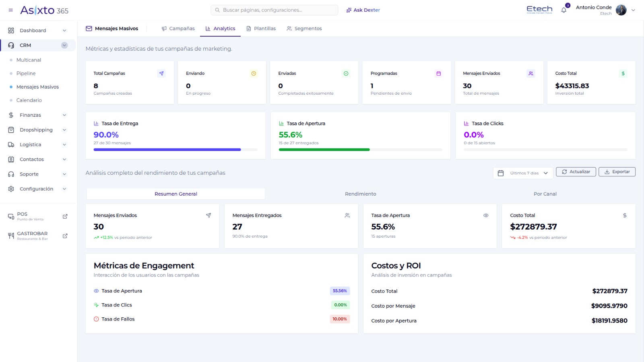
Task: Click the Total Campañas send icon
Action: coord(161,74)
